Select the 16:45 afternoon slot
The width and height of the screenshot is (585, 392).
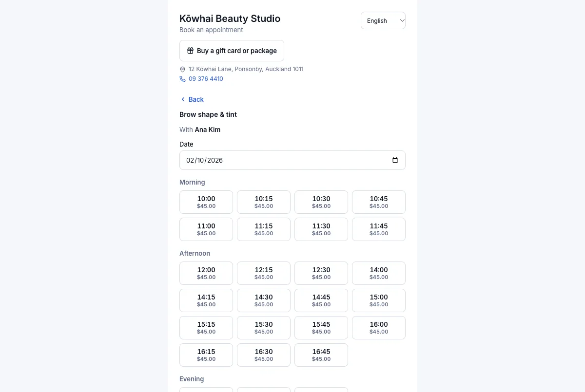click(x=321, y=355)
